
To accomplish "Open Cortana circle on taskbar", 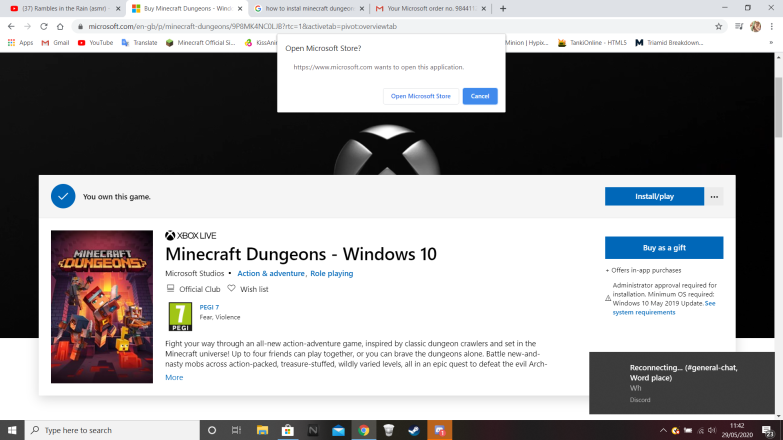I will tap(212, 430).
